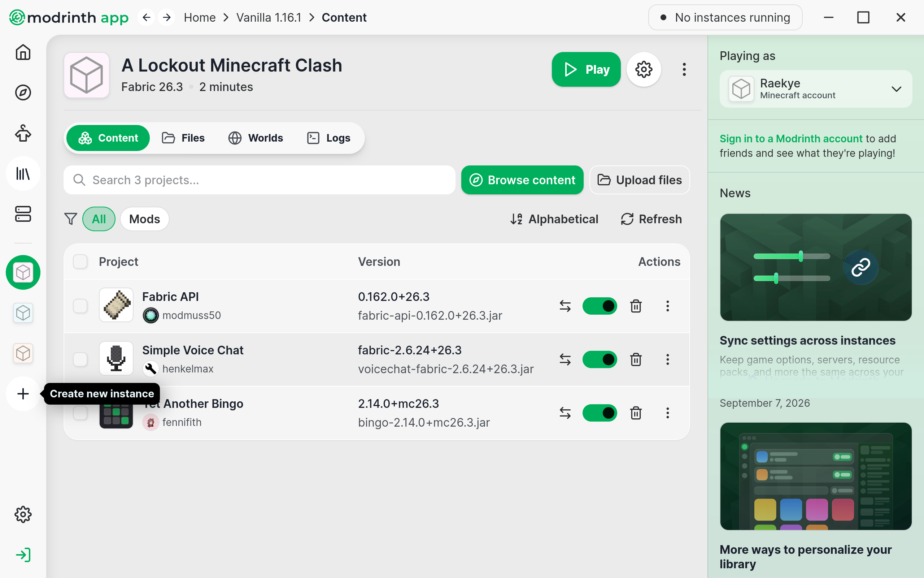The image size is (924, 578).
Task: Switch to the Logs tab
Action: click(329, 138)
